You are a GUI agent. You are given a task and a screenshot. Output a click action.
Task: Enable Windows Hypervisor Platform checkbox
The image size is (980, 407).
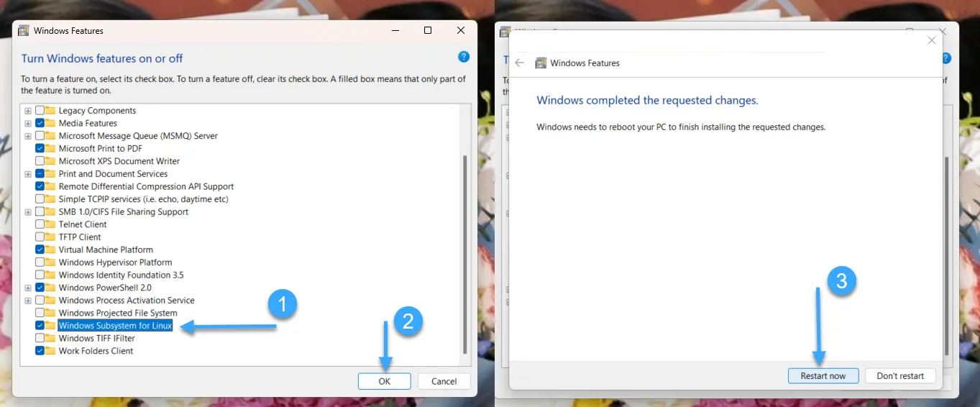pyautogui.click(x=40, y=262)
